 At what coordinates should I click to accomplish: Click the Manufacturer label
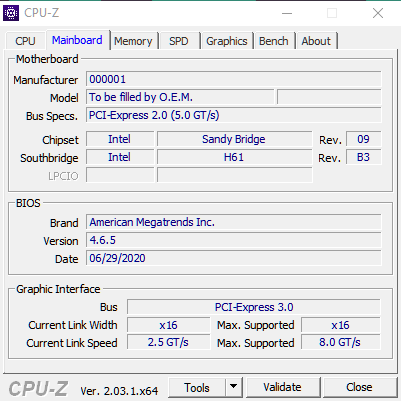click(46, 80)
